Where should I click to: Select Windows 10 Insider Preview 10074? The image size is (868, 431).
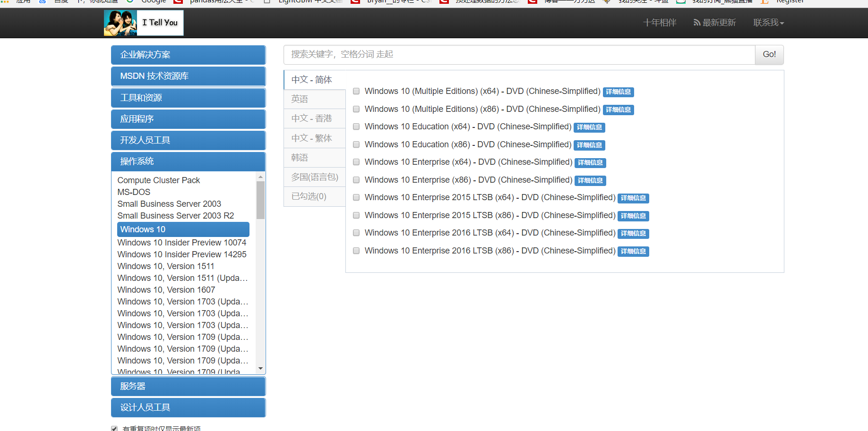click(182, 243)
